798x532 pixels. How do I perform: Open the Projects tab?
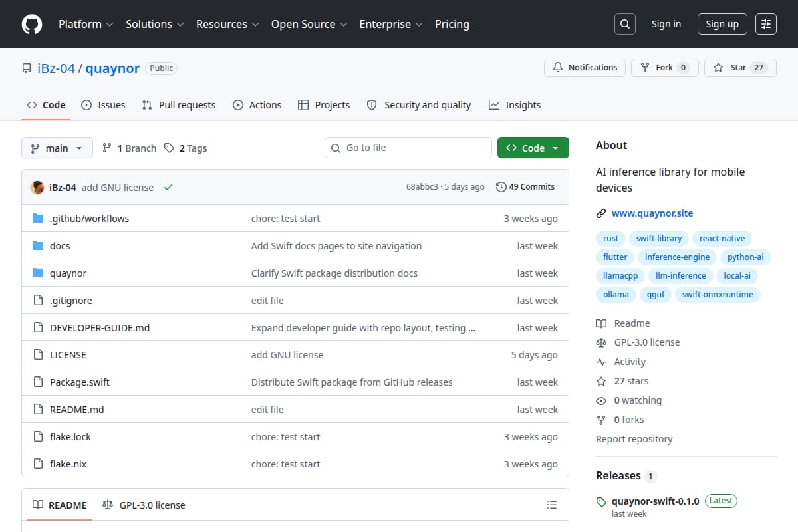(324, 105)
